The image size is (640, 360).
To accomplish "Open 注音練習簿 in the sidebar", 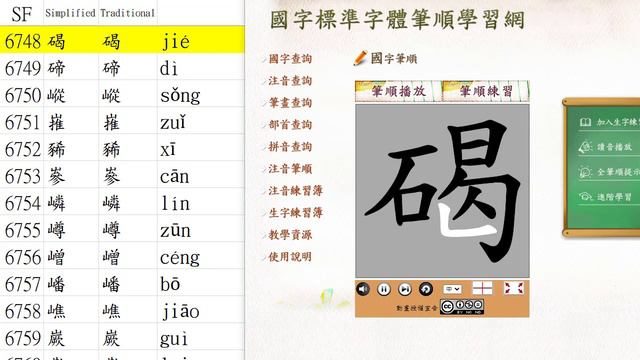I will coord(296,191).
